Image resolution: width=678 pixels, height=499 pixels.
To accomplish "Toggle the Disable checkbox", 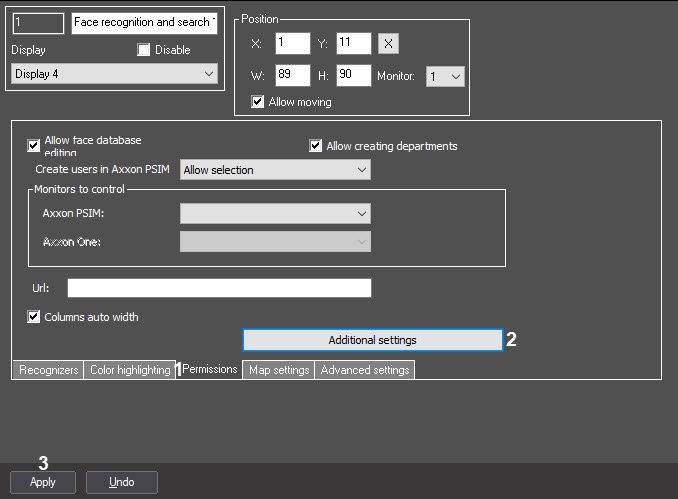I will [144, 50].
